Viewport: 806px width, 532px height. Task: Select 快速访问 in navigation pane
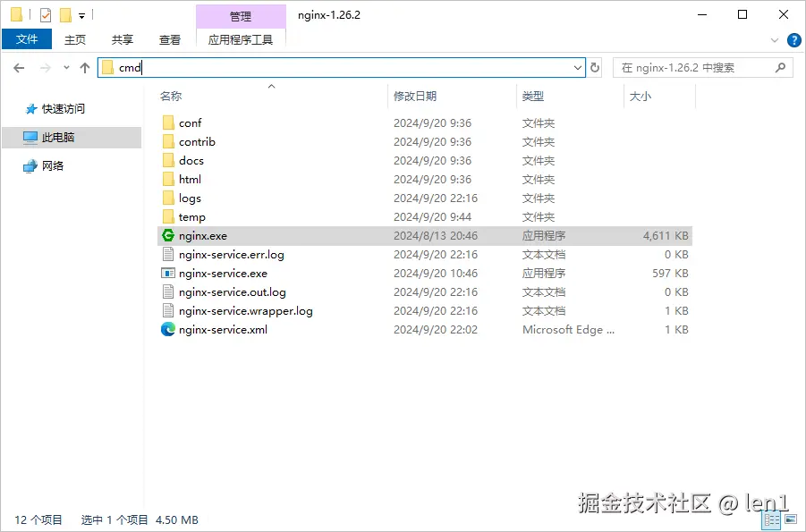pyautogui.click(x=64, y=108)
